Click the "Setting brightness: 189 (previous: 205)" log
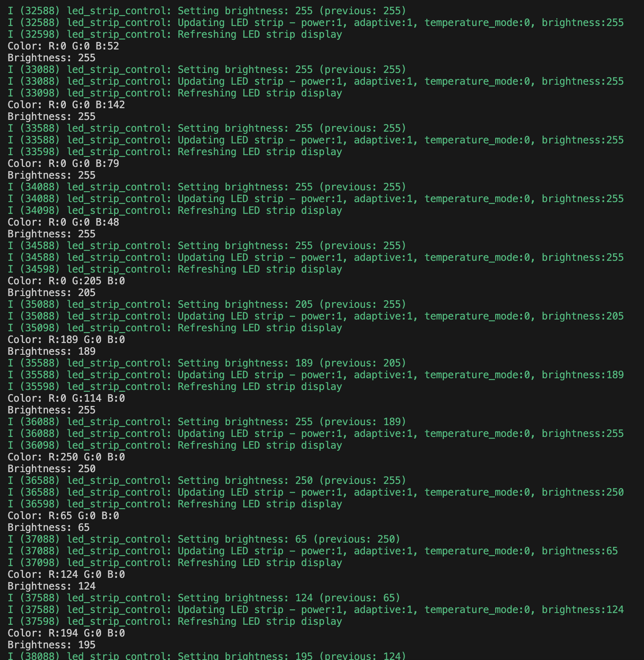Image resolution: width=644 pixels, height=660 pixels. tap(291, 363)
